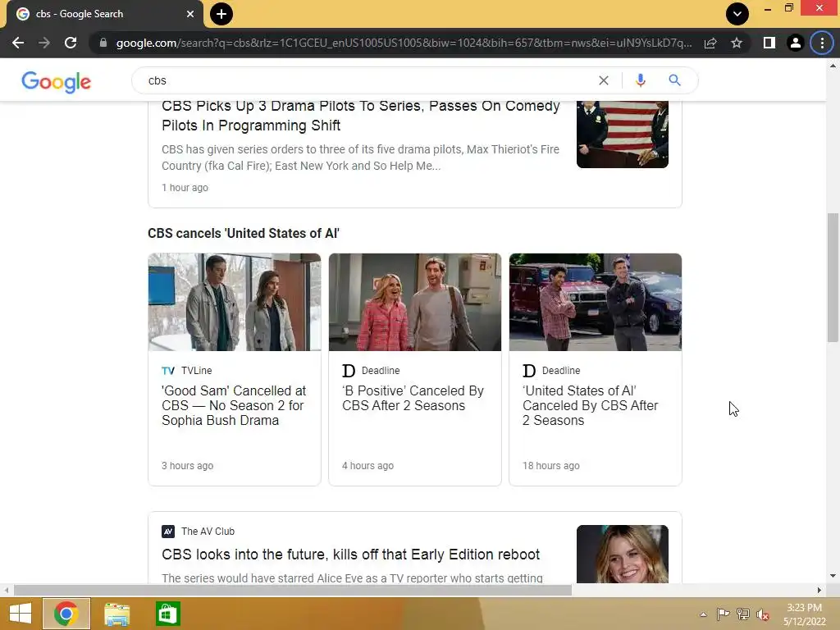View site security lock information
The image size is (840, 630).
pos(103,43)
